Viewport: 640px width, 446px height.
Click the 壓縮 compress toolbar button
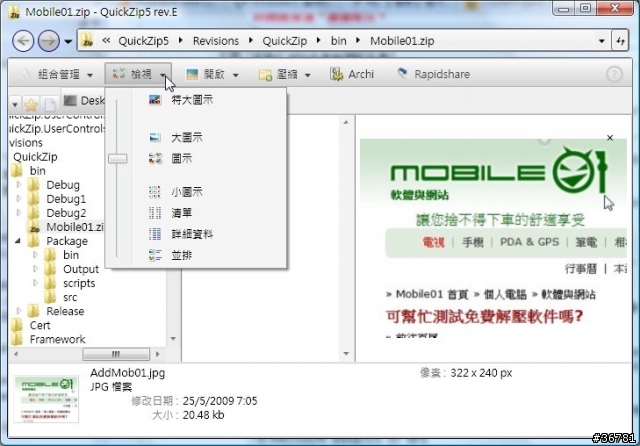[x=278, y=74]
